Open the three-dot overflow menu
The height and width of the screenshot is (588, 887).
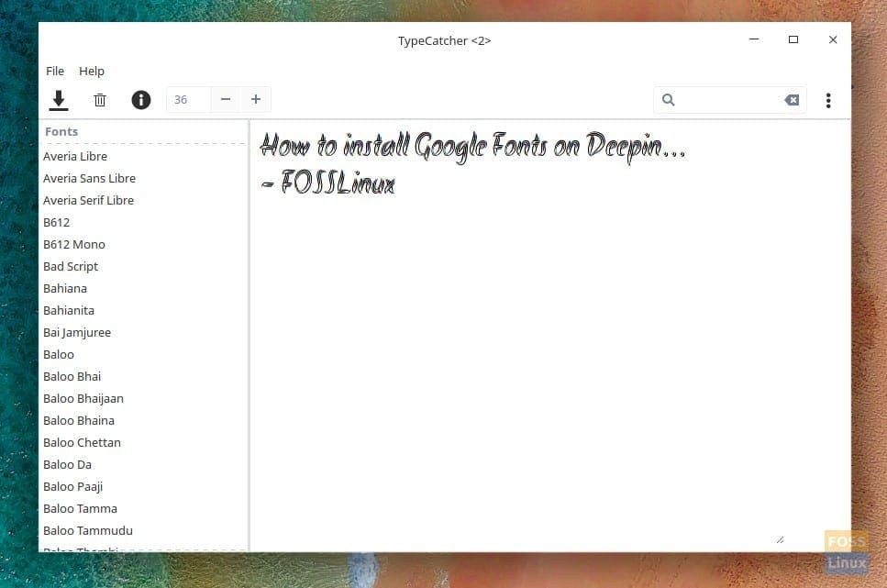pos(828,100)
